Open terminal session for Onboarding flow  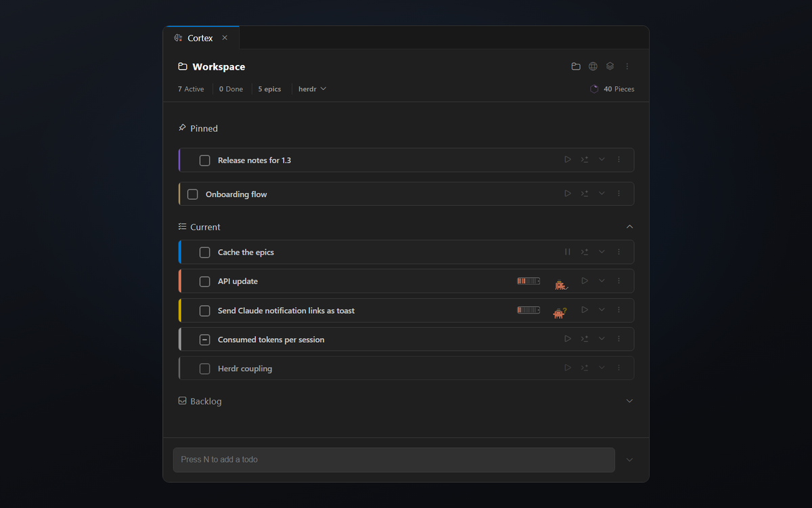pyautogui.click(x=585, y=194)
